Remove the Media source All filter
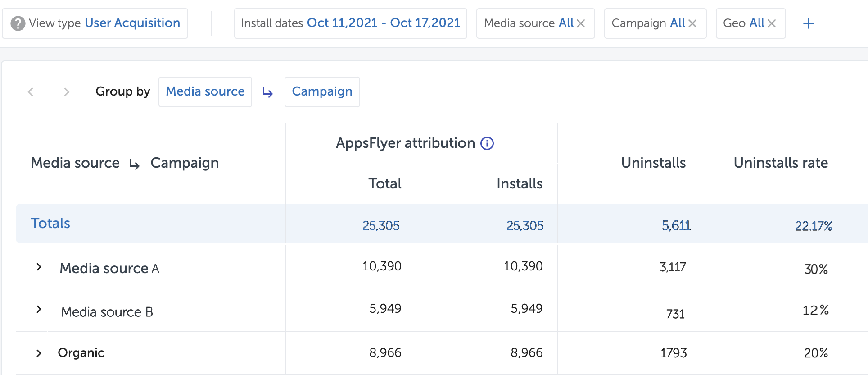The width and height of the screenshot is (868, 375). coord(581,23)
